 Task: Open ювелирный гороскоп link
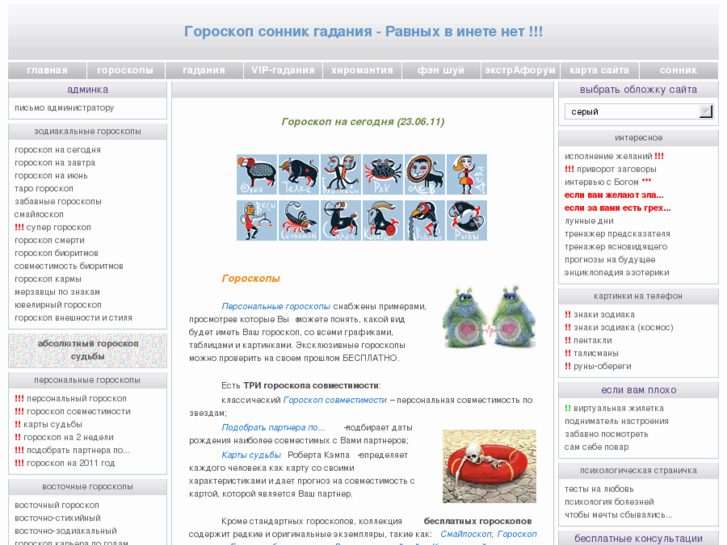point(57,305)
